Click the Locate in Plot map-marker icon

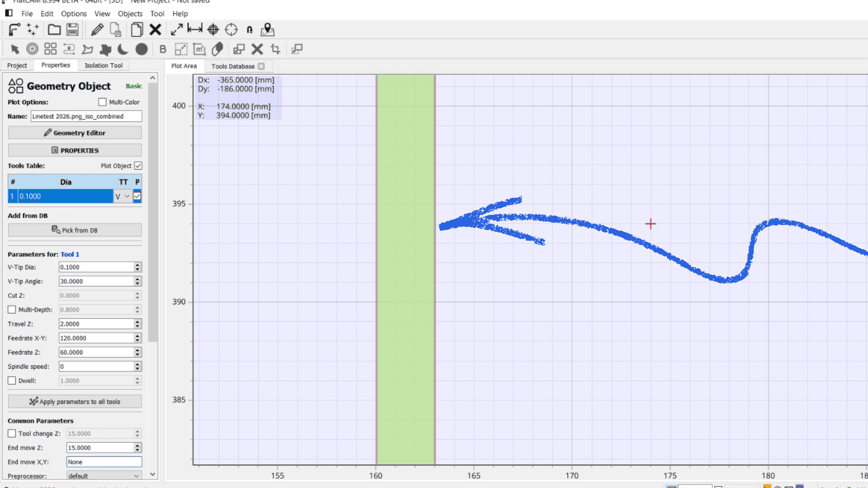coord(267,30)
